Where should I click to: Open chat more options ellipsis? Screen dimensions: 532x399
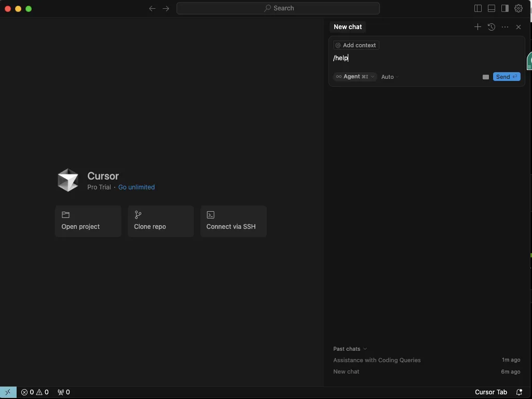505,27
